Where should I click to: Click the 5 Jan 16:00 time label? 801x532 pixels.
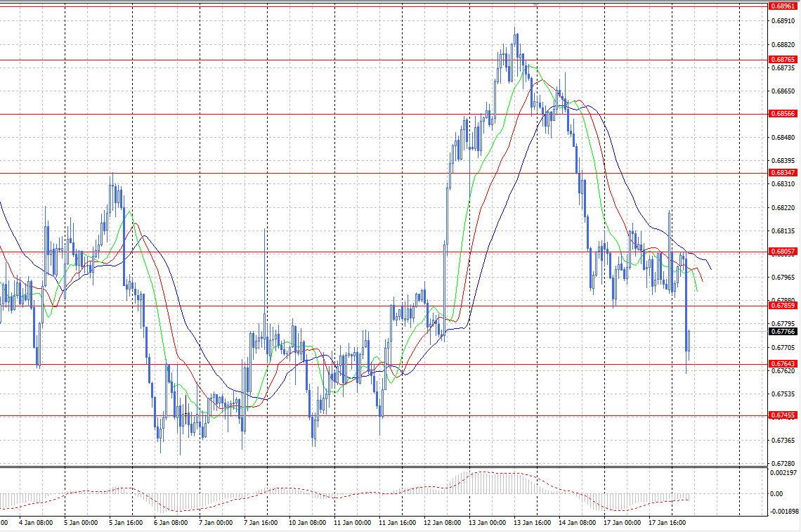click(126, 523)
